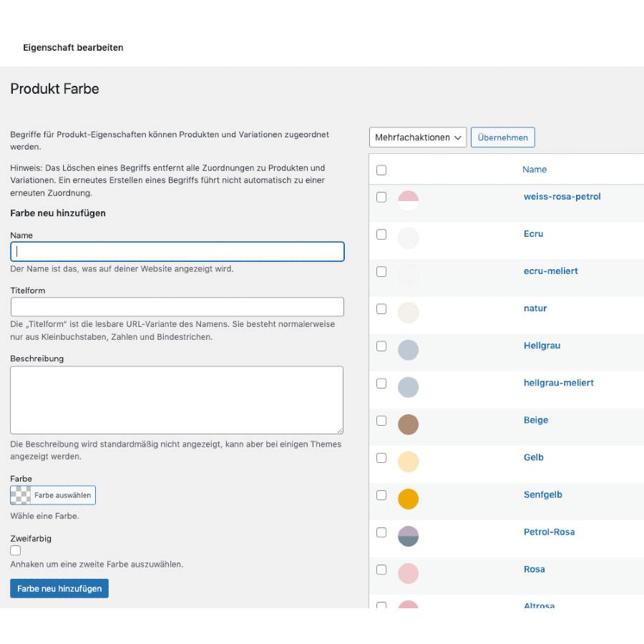Sort the table by Name column
Screen dimensions: 644x644
point(535,170)
